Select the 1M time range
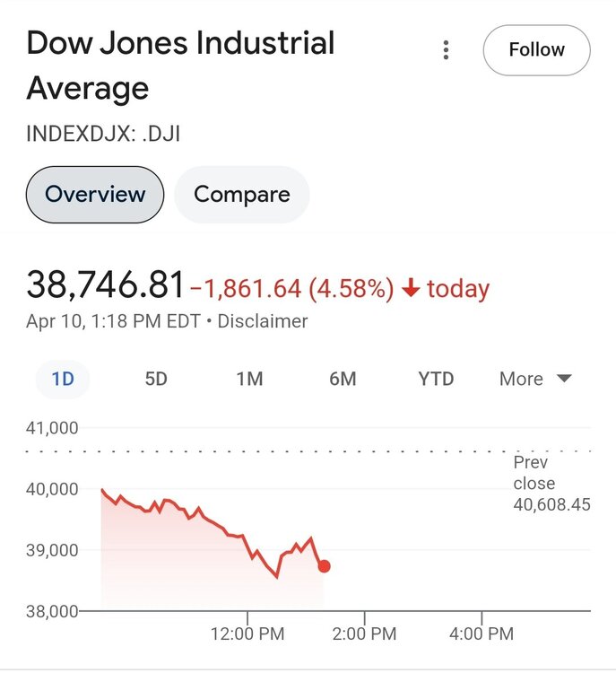Viewport: 616px width, 673px height. coord(249,379)
